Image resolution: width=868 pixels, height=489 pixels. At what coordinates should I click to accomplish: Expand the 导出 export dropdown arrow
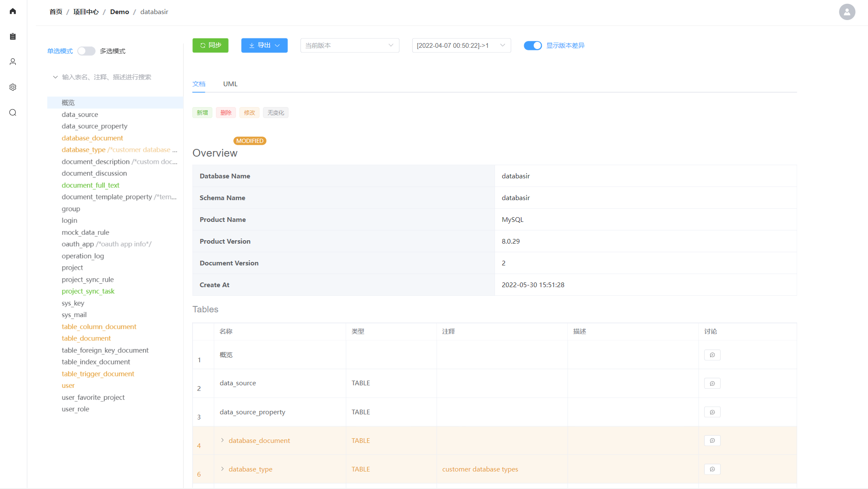(x=277, y=45)
